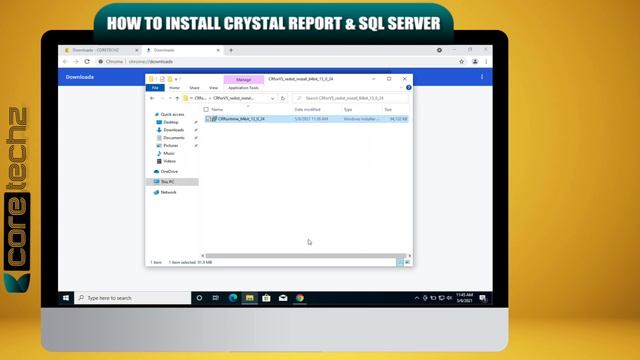Click the New folder quick access icon
The height and width of the screenshot is (360, 640).
[x=170, y=79]
